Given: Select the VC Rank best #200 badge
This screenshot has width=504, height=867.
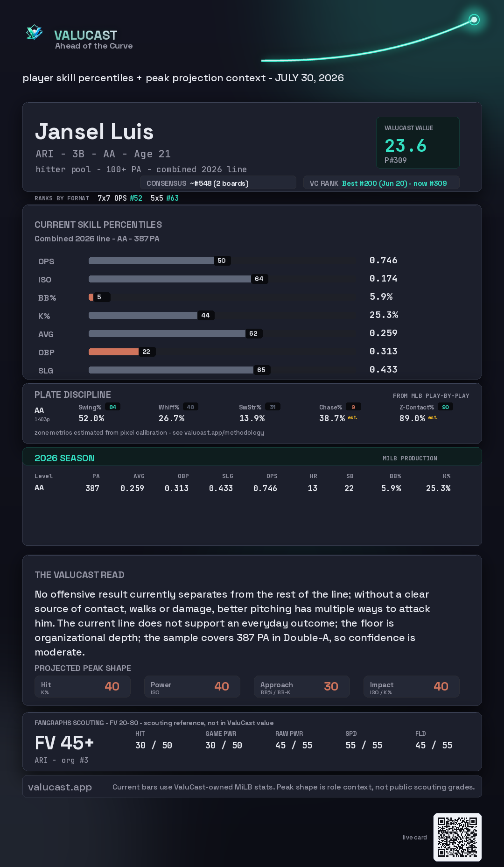Looking at the screenshot, I should [x=381, y=183].
